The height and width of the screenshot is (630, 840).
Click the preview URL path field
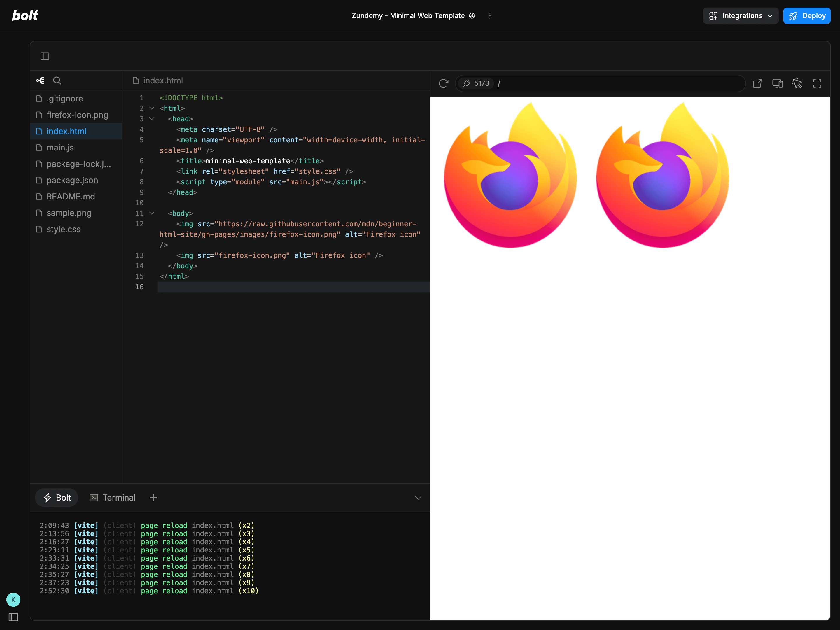pyautogui.click(x=620, y=83)
